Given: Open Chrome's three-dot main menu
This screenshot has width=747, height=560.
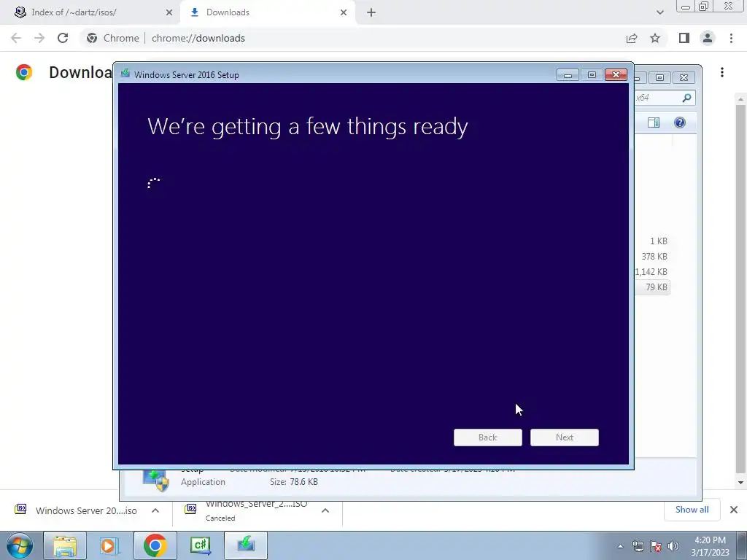Looking at the screenshot, I should [x=731, y=38].
